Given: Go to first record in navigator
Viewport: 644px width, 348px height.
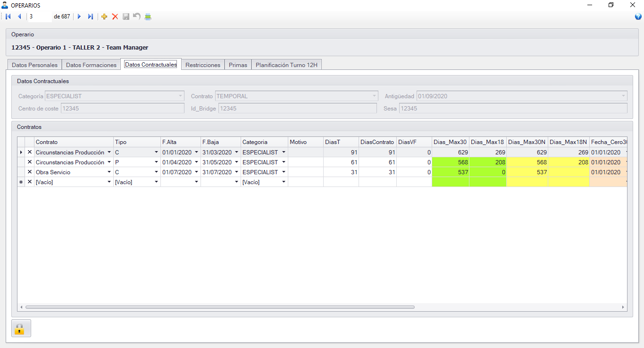Looking at the screenshot, I should (8, 17).
